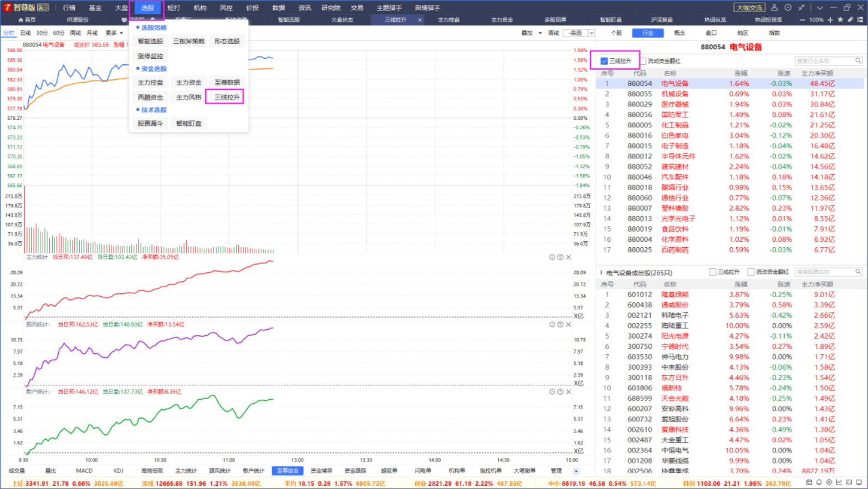Close the 游风统计 indicator panel
The image size is (868, 489).
pyautogui.click(x=568, y=324)
